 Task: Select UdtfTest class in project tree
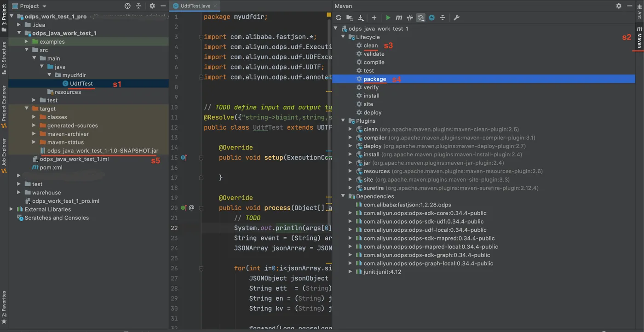click(x=81, y=84)
